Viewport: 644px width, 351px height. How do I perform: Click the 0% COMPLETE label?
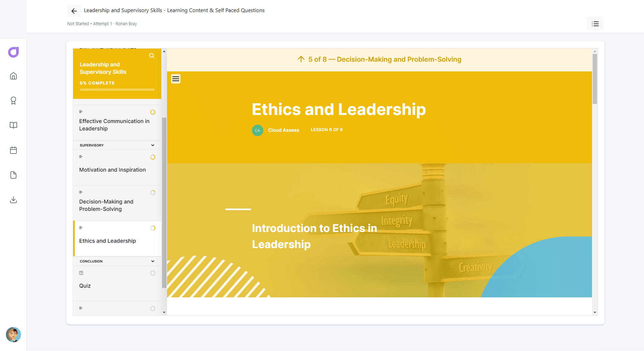[97, 83]
